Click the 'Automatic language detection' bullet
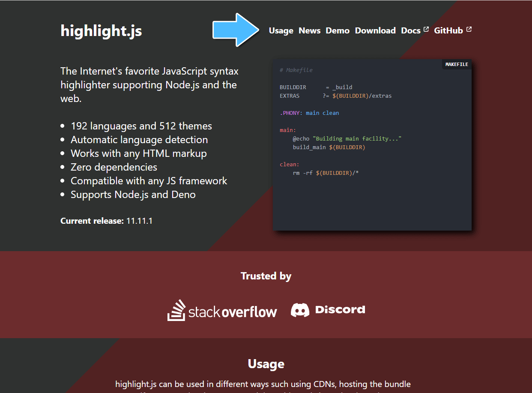 [139, 140]
